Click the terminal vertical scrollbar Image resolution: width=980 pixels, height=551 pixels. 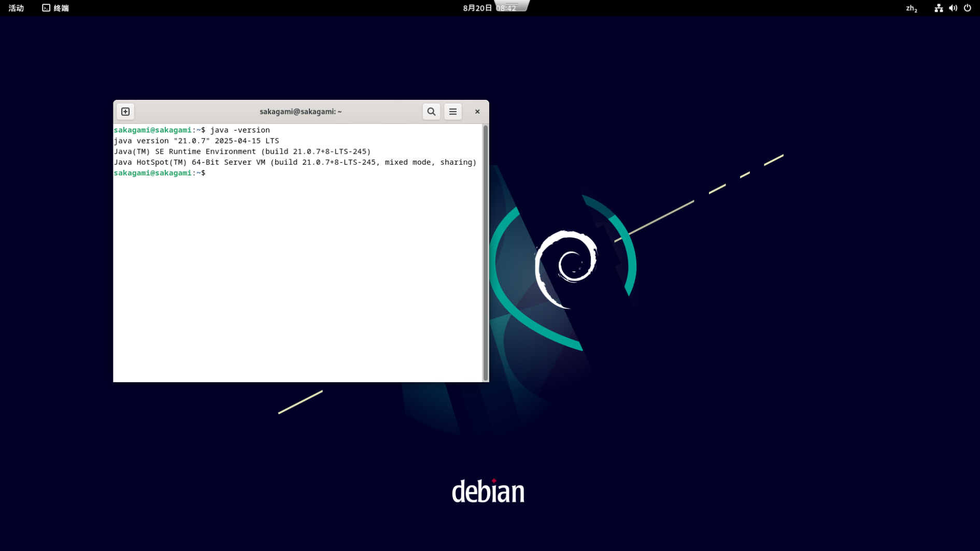(x=486, y=252)
